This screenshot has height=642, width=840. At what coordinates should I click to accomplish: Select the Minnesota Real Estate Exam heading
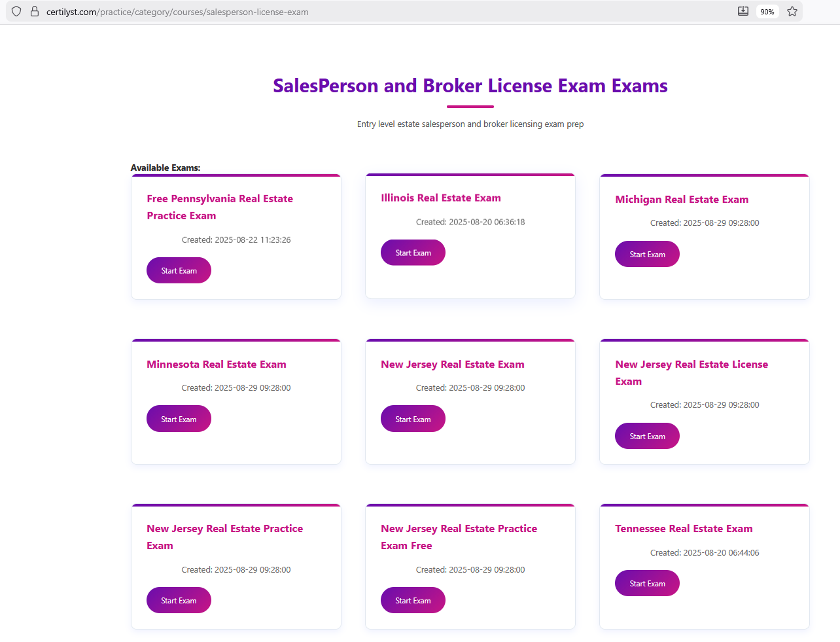tap(217, 364)
